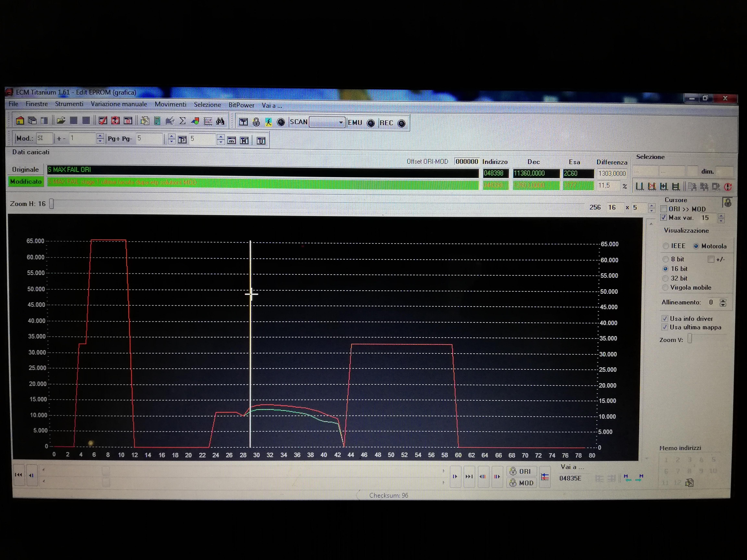Click the selection icon with red X
This screenshot has width=747, height=560.
pyautogui.click(x=652, y=186)
